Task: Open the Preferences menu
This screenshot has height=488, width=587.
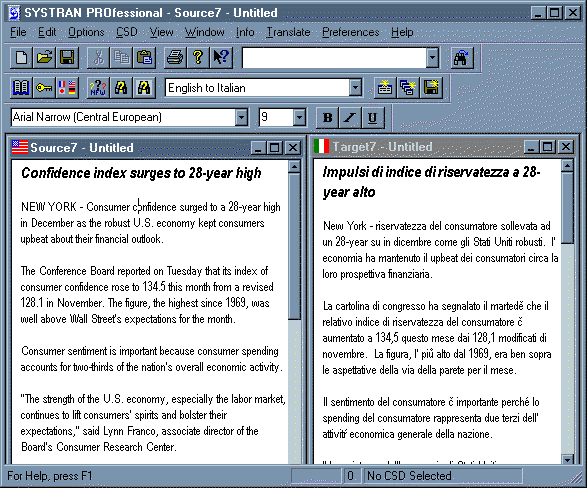Action: coord(351,32)
